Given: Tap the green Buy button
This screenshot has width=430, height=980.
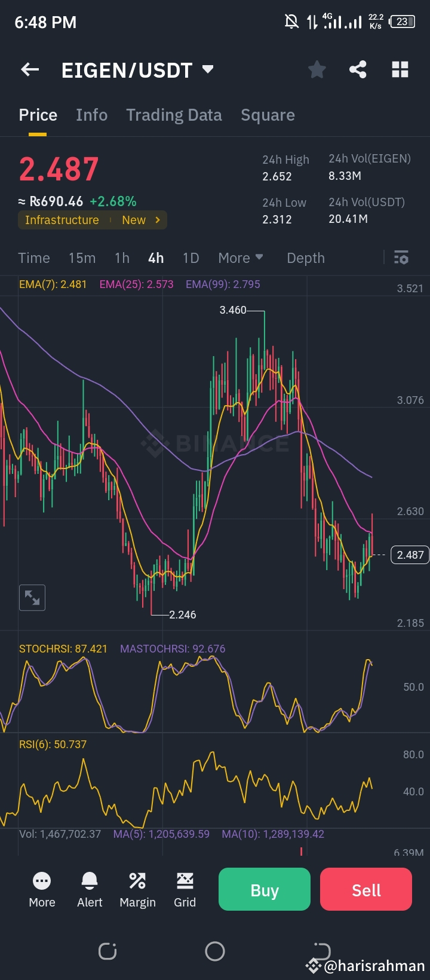Looking at the screenshot, I should 264,889.
